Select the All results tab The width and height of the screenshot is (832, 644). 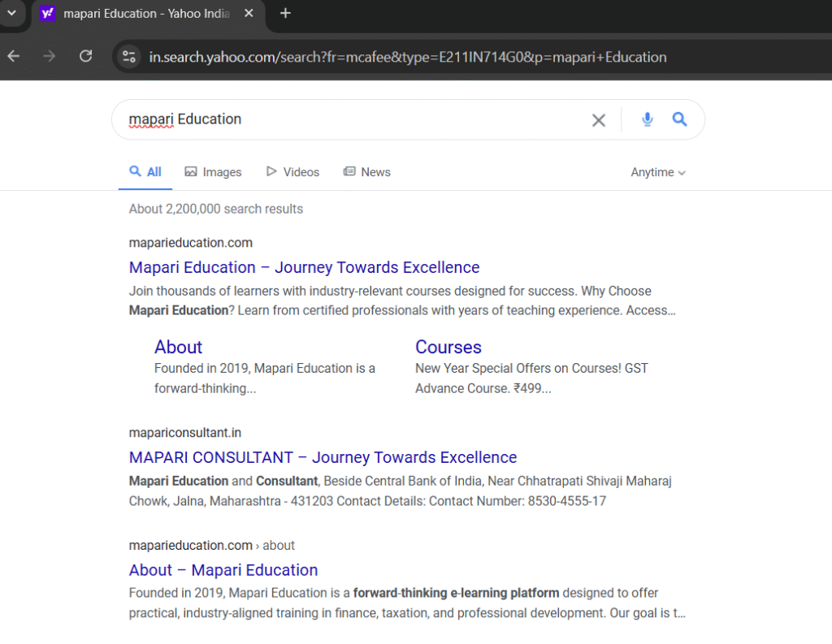(145, 172)
